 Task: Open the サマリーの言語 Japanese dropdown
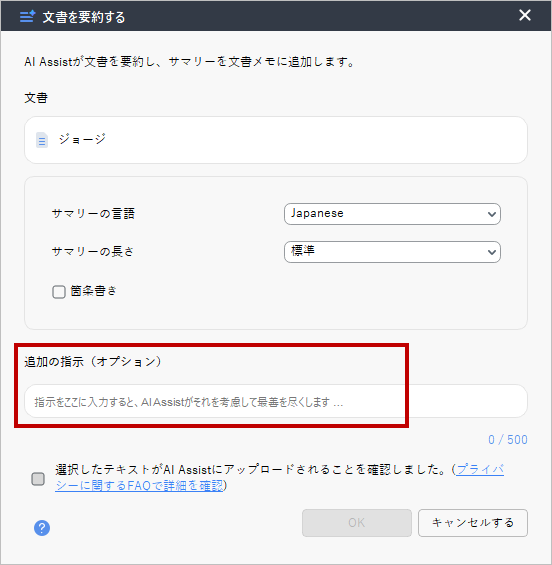point(392,214)
